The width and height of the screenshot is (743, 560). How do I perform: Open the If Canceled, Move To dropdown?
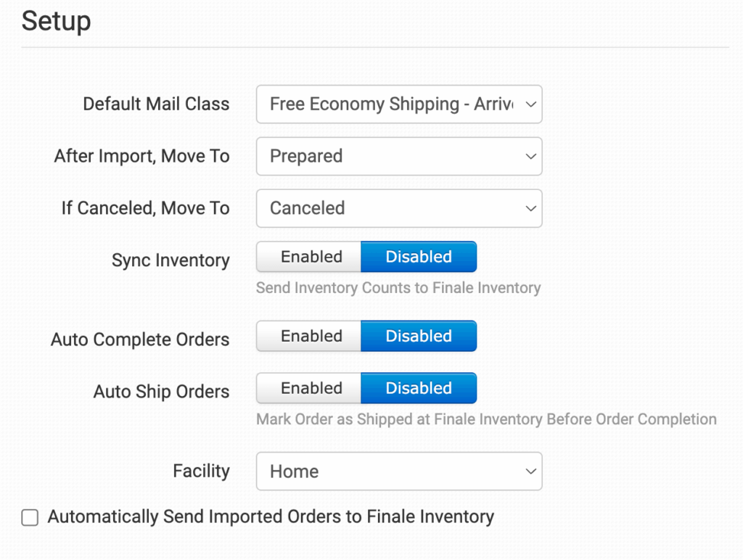pyautogui.click(x=398, y=208)
